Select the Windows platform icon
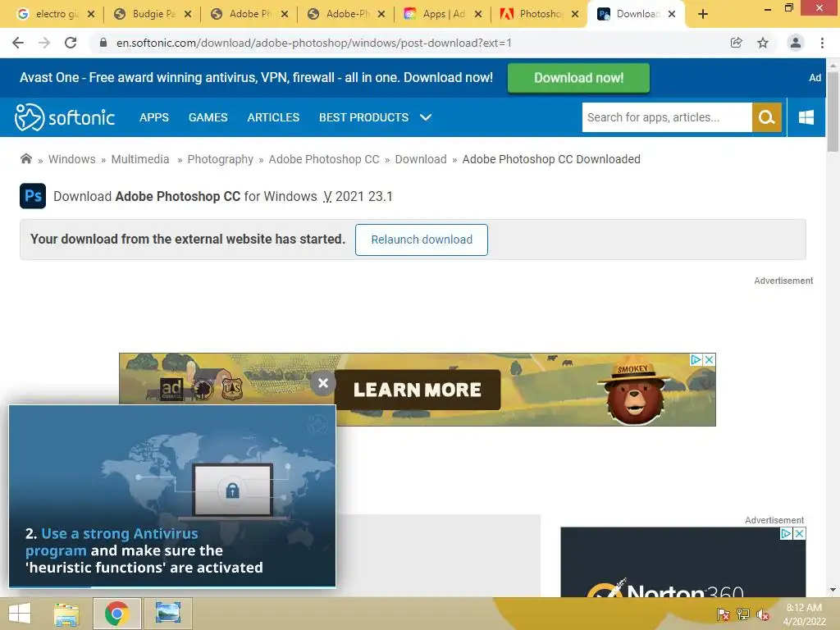 806,117
